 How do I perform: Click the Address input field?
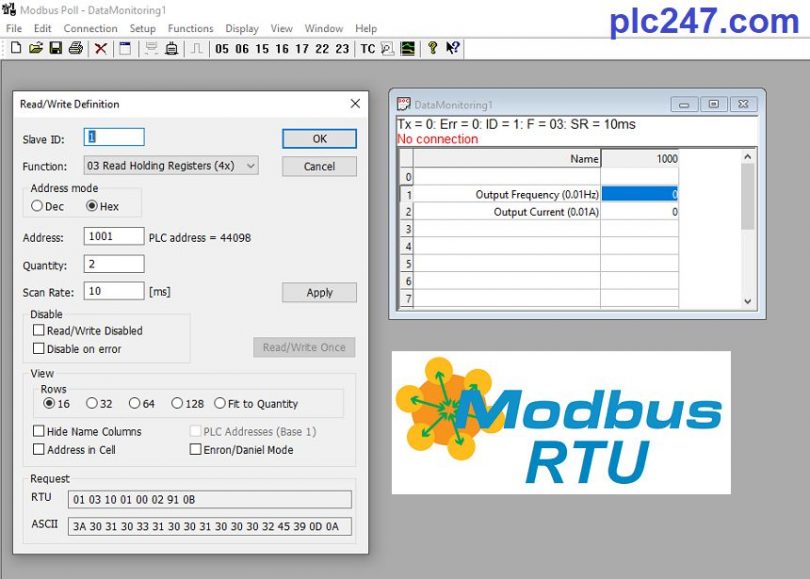click(114, 237)
